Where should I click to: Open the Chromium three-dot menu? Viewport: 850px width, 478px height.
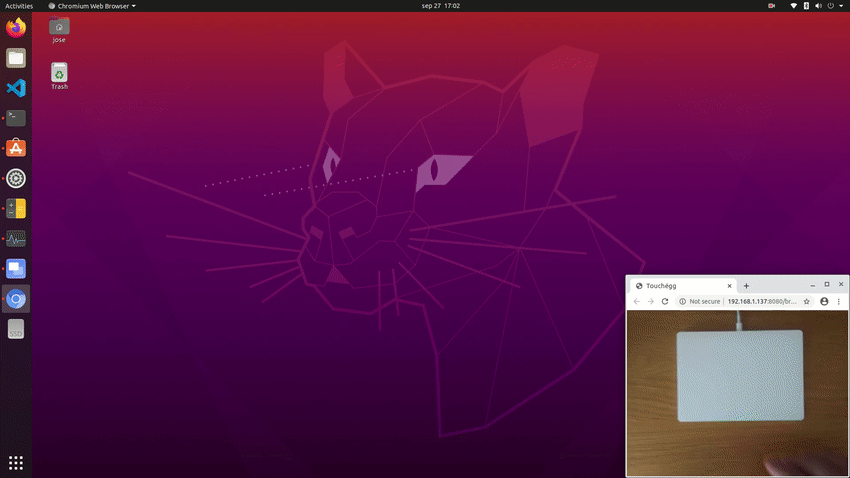pyautogui.click(x=839, y=301)
